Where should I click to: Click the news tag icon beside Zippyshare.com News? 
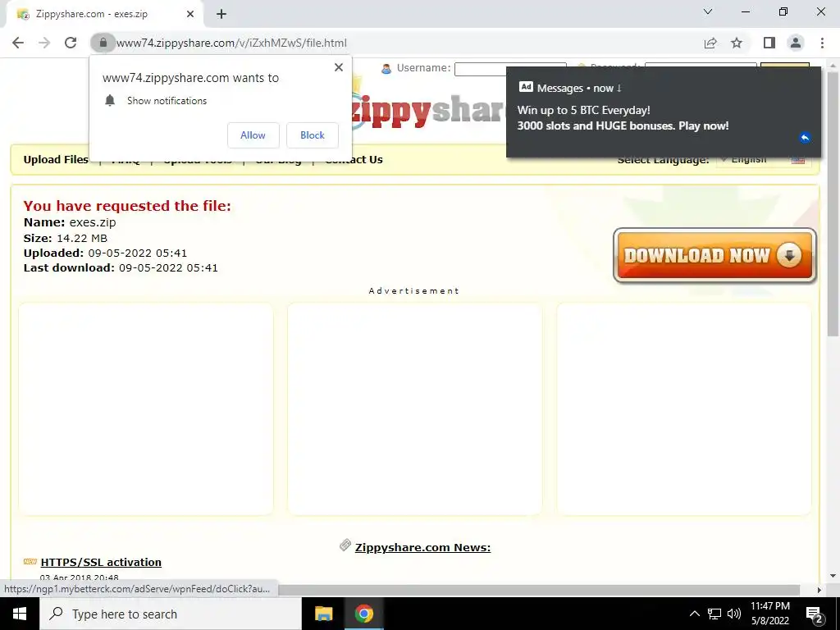click(345, 546)
